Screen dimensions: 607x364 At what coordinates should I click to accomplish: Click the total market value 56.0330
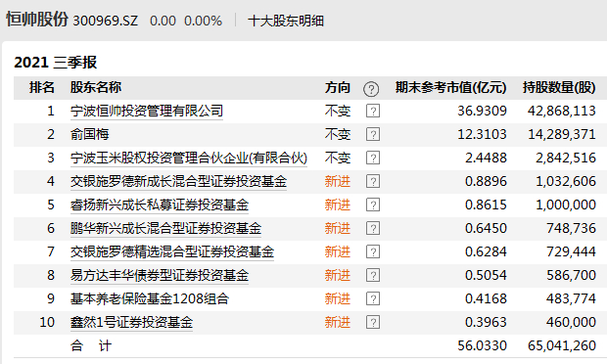tap(482, 345)
